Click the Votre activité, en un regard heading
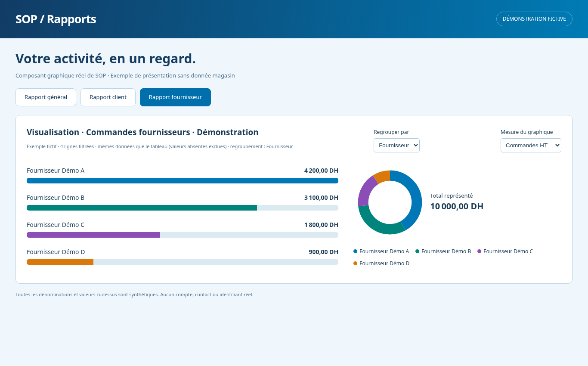Screen dimensions: 588x366 click(x=105, y=59)
